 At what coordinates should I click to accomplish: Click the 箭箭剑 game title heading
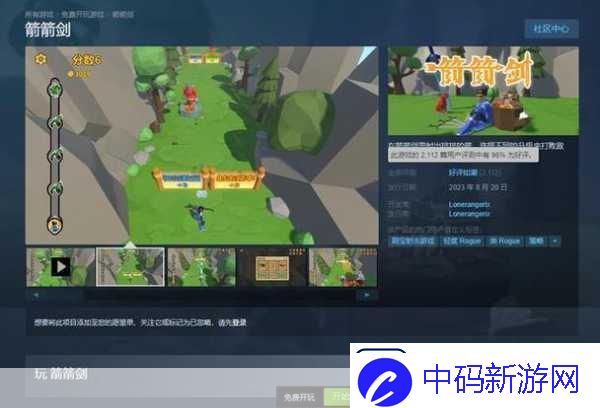(48, 30)
